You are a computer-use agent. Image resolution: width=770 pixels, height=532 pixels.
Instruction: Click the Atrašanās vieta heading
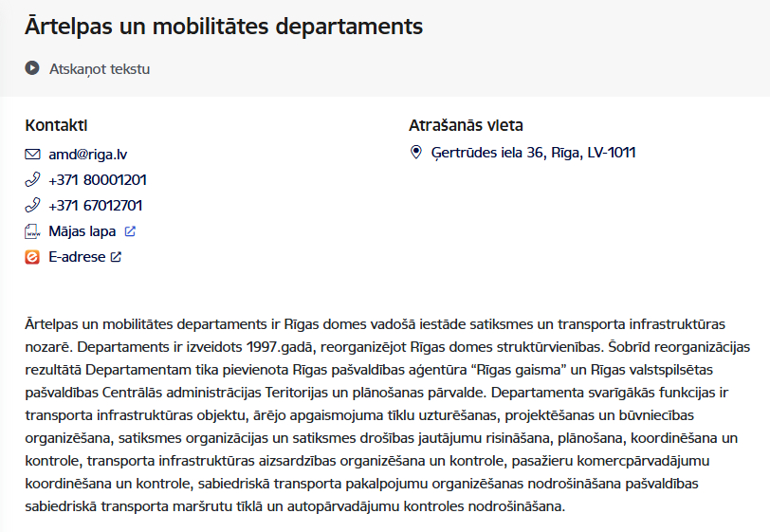point(466,125)
